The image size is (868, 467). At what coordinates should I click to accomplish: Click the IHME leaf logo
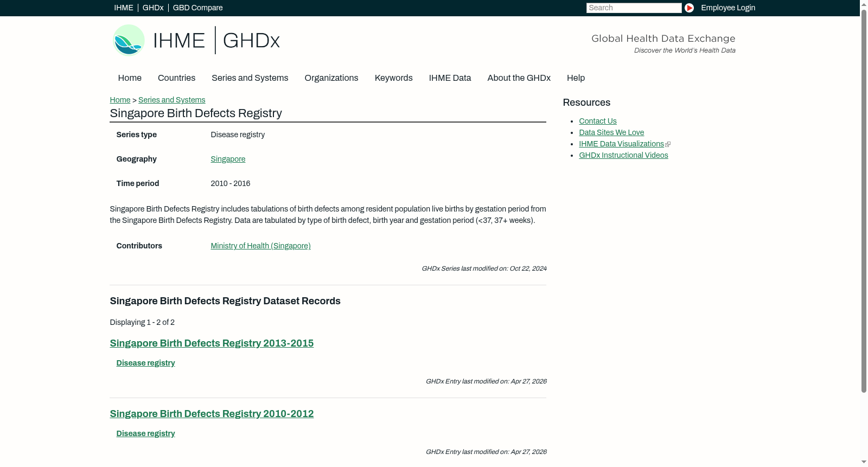[x=129, y=40]
